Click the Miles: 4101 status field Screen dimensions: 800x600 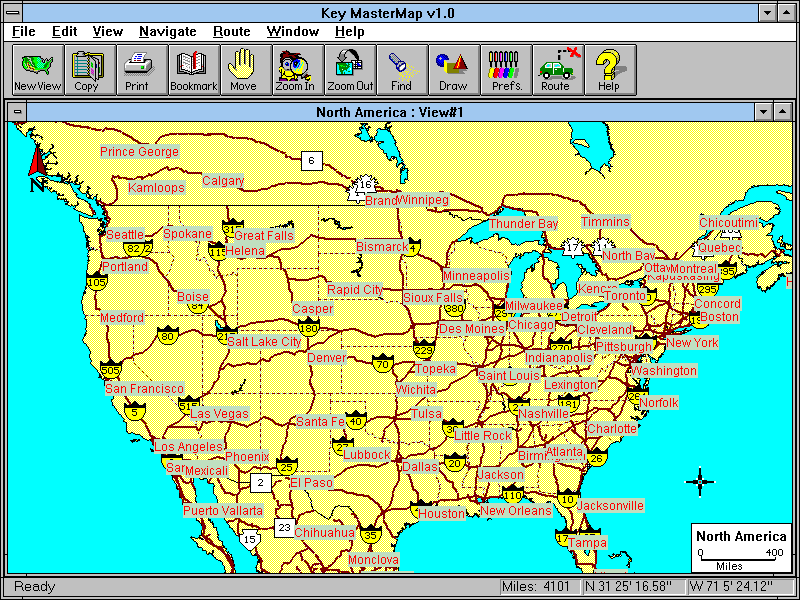pos(540,586)
